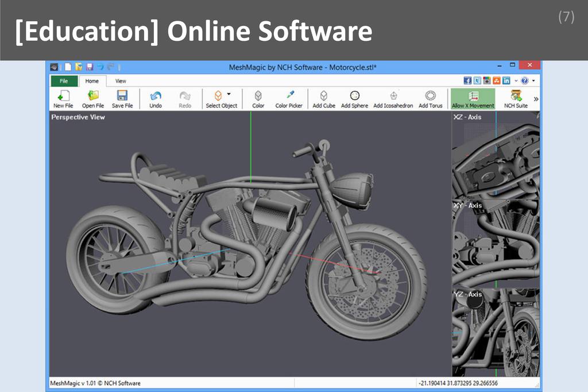Image resolution: width=588 pixels, height=392 pixels.
Task: Click the XZ - Axis viewport panel
Action: 496,155
